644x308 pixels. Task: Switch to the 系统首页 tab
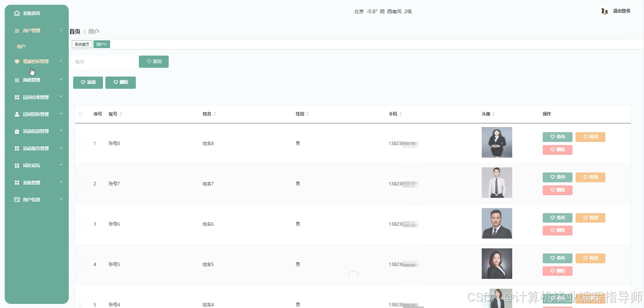82,44
